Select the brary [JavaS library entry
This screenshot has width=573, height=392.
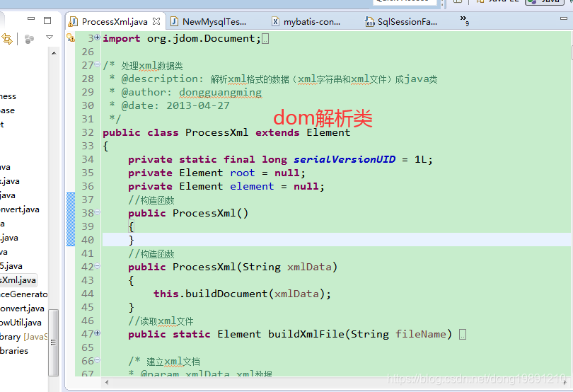[24, 337]
